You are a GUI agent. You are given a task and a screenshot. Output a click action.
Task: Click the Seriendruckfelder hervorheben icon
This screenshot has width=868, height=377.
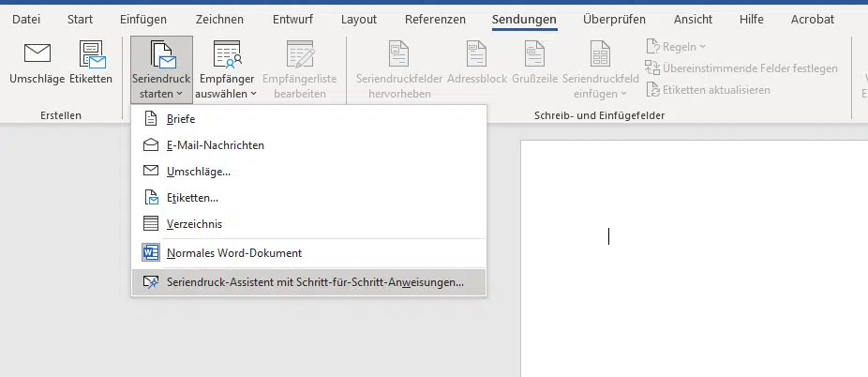(x=398, y=53)
